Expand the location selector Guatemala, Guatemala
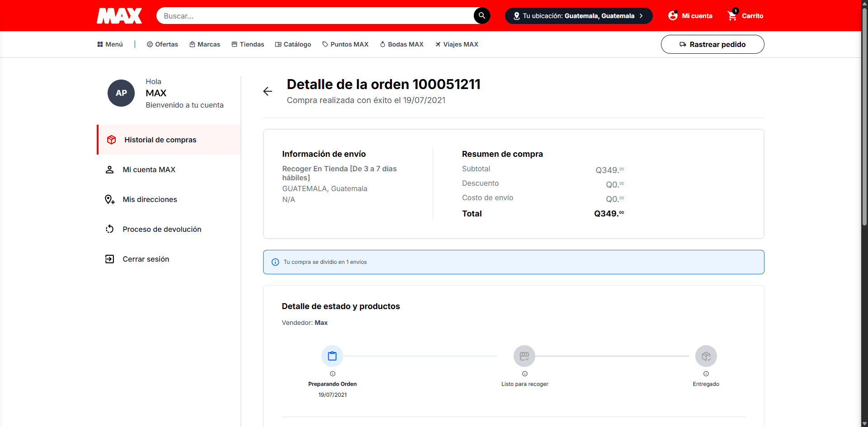 pos(578,16)
